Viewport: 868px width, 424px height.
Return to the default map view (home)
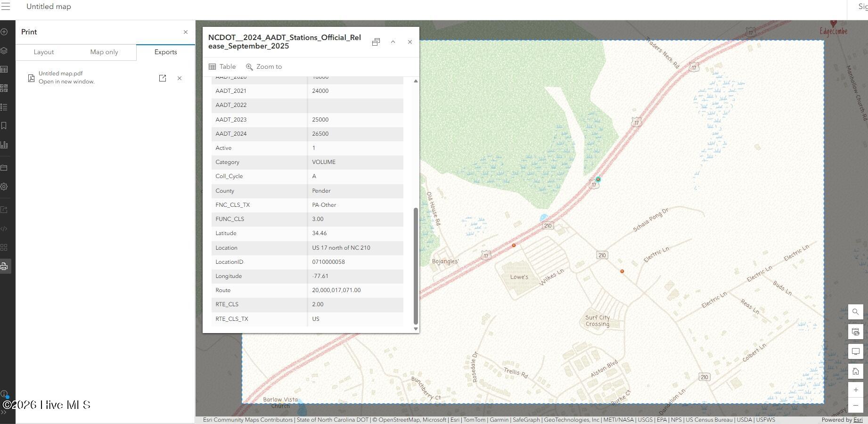(855, 371)
